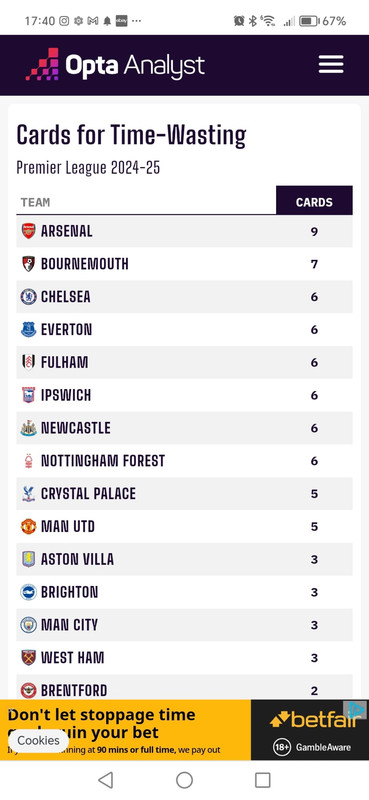The width and height of the screenshot is (369, 800).
Task: Tap the West Ham club crest
Action: pyautogui.click(x=29, y=658)
